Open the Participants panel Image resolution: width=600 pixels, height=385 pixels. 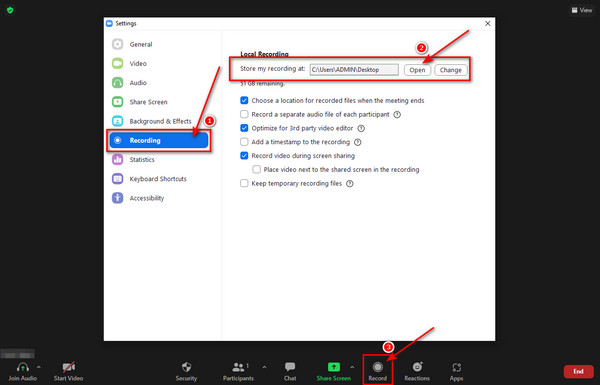[x=238, y=371]
